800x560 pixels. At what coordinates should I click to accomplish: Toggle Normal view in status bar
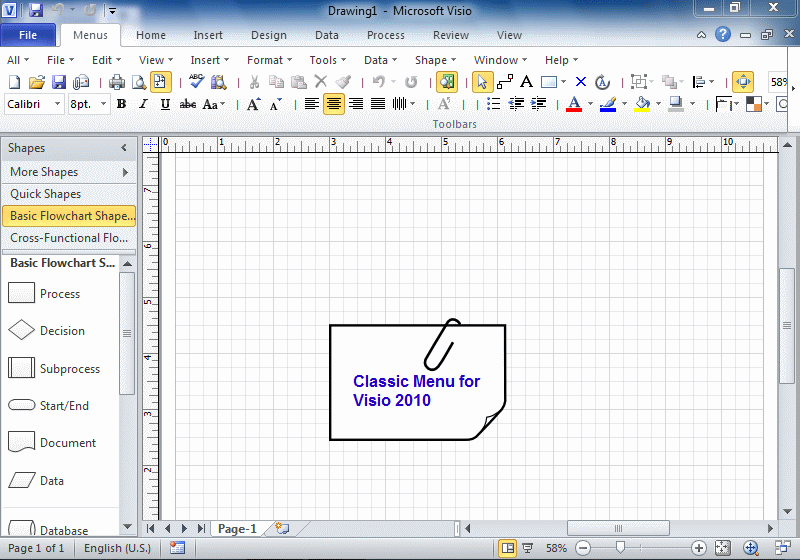508,548
